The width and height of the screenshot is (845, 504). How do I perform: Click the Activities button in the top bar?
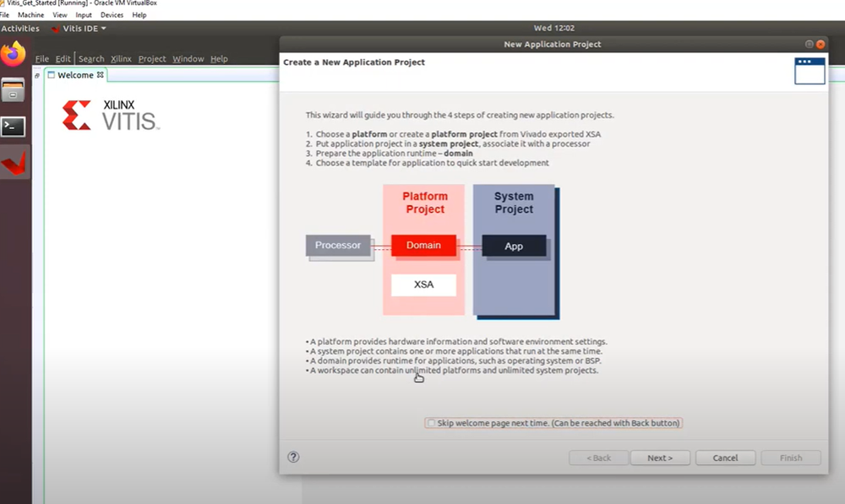[20, 28]
